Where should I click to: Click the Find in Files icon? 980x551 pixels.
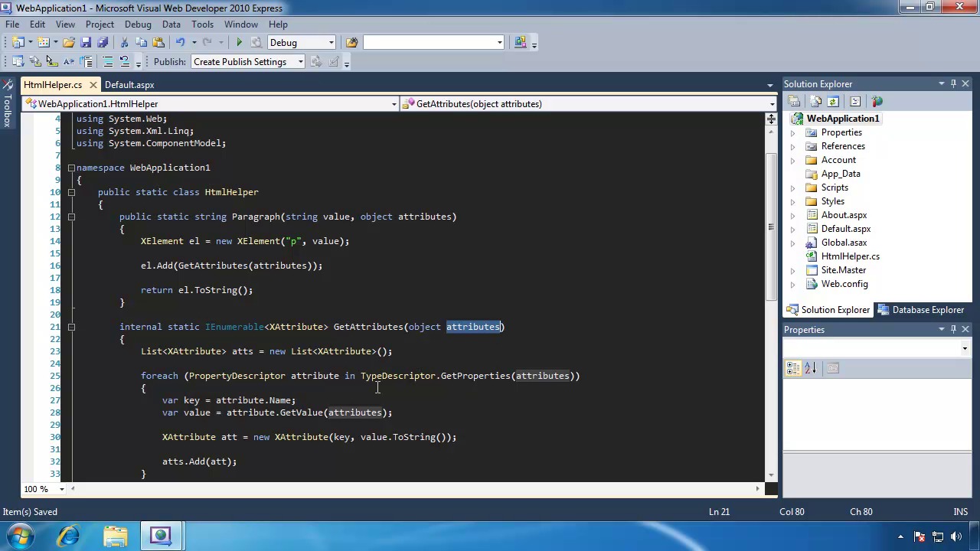pos(351,42)
